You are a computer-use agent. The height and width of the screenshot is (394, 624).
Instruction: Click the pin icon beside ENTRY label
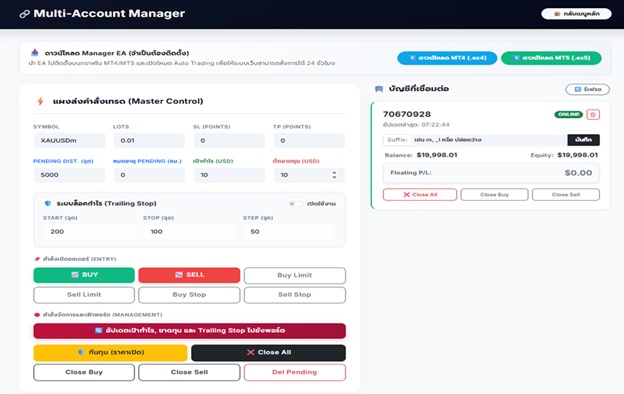[37, 259]
